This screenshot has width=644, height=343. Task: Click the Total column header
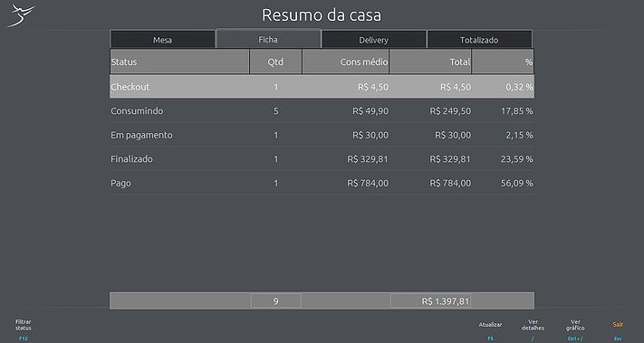pyautogui.click(x=430, y=62)
